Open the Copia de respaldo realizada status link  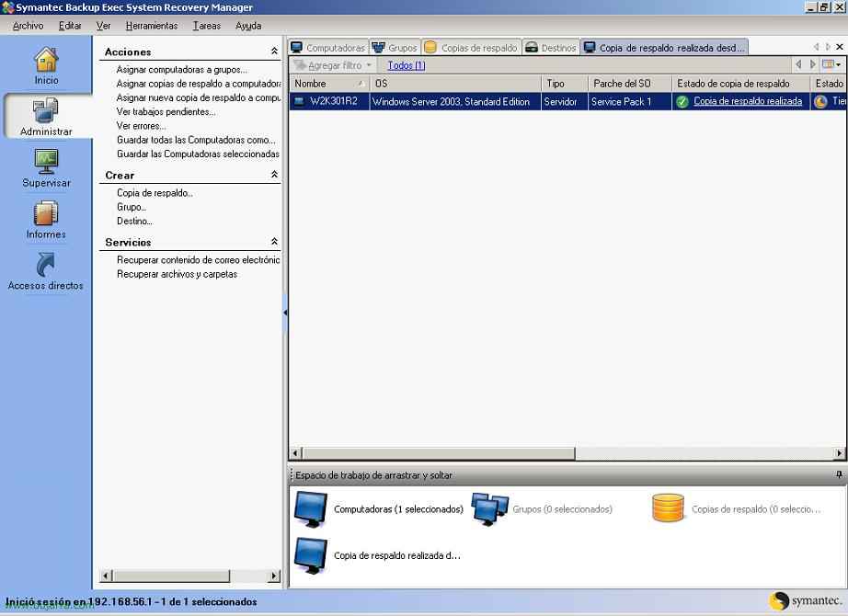[x=748, y=101]
